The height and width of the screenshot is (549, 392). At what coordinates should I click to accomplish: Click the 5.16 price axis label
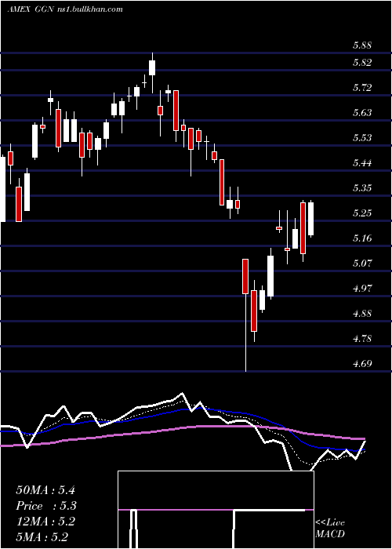coord(361,238)
